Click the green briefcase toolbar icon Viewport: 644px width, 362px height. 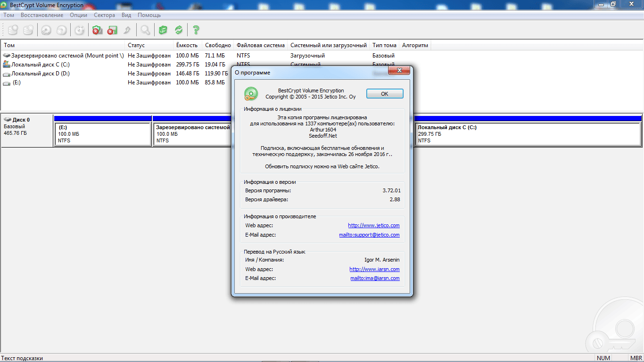click(163, 30)
